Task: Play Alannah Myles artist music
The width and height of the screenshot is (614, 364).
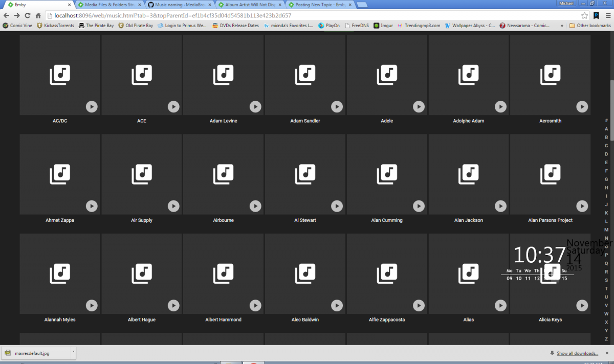Action: (92, 305)
